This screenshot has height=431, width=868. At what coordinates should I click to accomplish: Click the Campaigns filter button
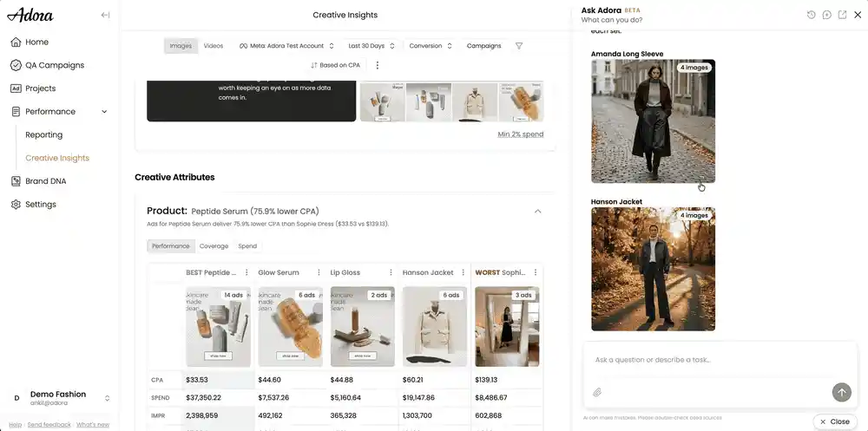tap(483, 46)
